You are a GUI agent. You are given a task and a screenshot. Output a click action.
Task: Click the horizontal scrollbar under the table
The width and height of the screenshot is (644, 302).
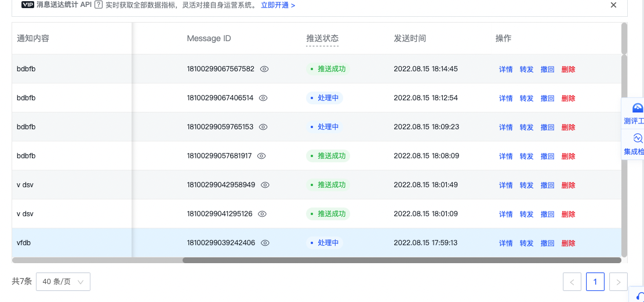pyautogui.click(x=400, y=260)
